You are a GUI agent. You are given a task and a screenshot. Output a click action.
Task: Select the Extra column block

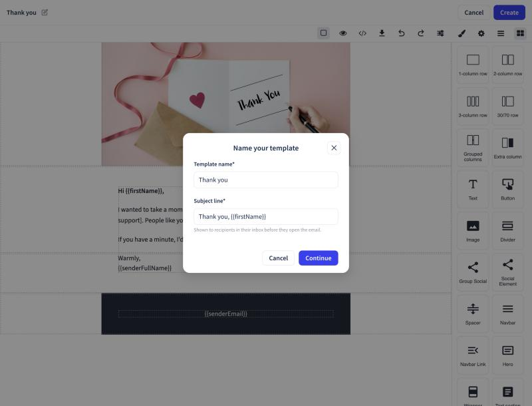click(507, 148)
